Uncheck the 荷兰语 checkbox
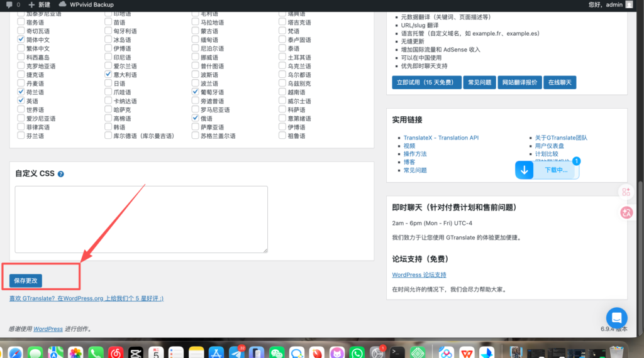Screen dimensions: 644x358 [x=21, y=92]
